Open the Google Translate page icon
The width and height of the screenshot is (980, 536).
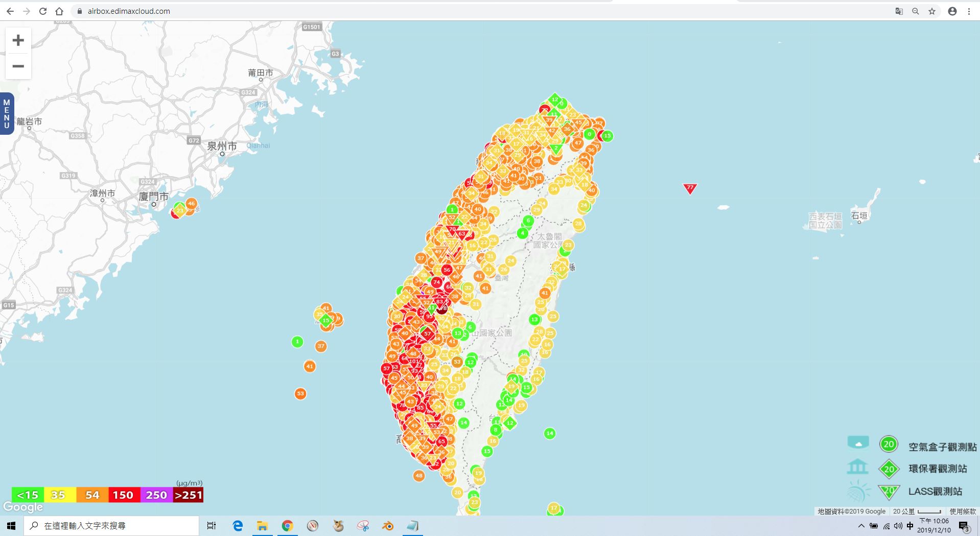tap(899, 11)
